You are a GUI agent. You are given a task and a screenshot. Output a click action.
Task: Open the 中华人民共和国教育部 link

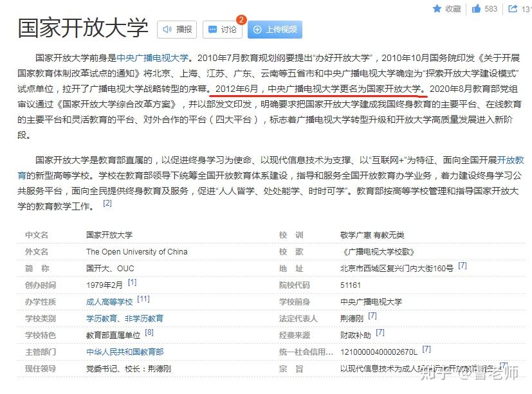125,352
